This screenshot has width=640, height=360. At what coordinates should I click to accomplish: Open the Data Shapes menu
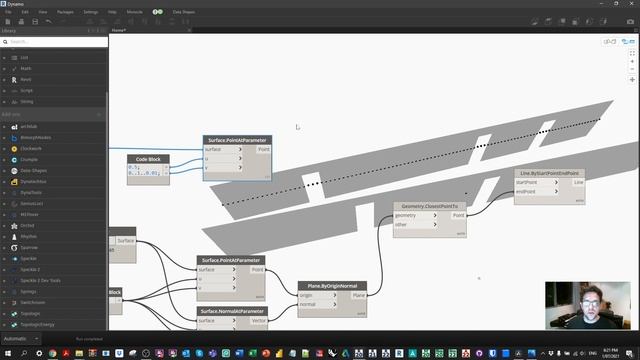click(184, 12)
